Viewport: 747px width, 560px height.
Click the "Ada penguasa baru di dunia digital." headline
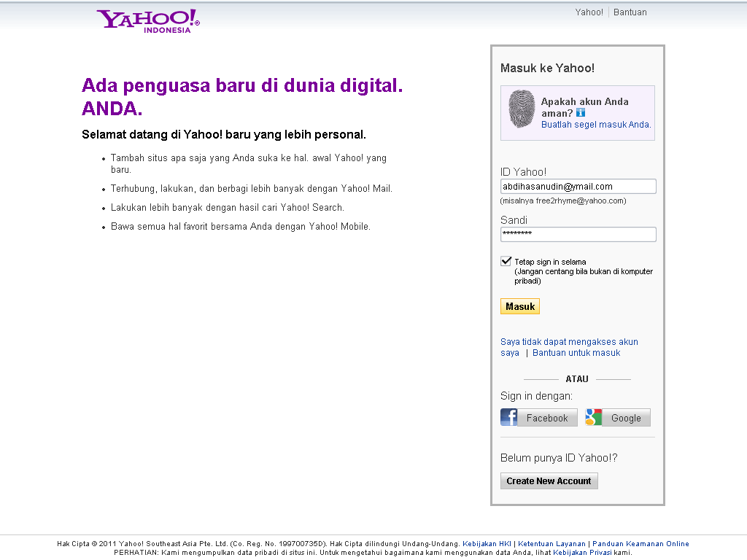pos(242,86)
